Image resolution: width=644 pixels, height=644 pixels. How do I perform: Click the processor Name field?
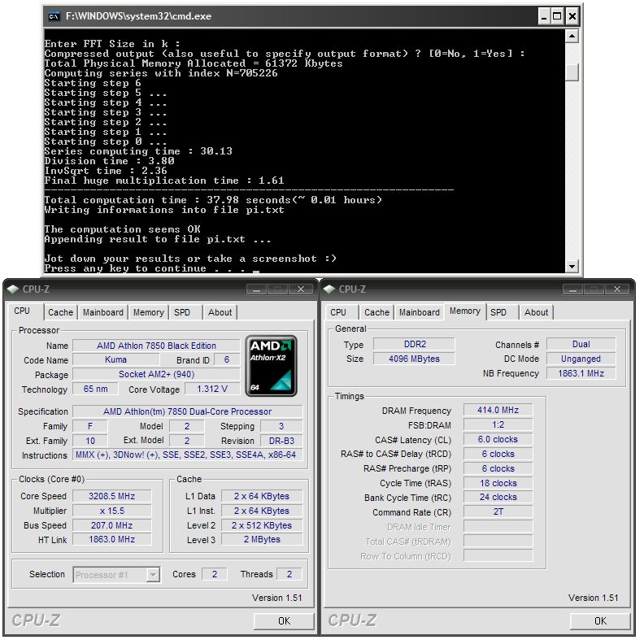pos(156,346)
